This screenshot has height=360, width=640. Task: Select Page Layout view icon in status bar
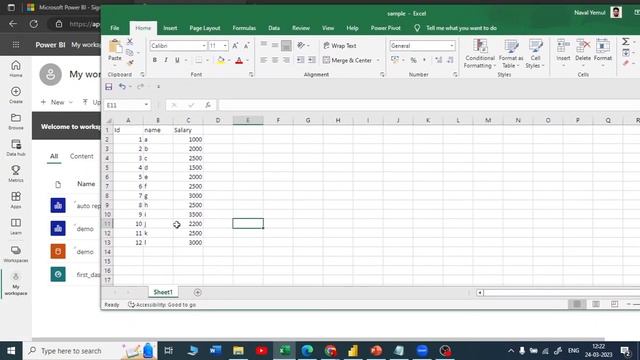pyautogui.click(x=596, y=304)
